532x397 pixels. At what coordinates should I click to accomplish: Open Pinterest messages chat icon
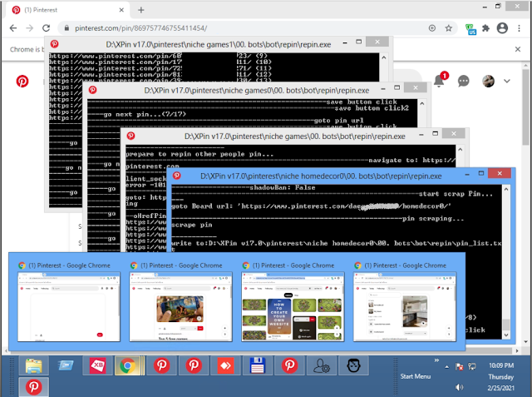coord(464,81)
